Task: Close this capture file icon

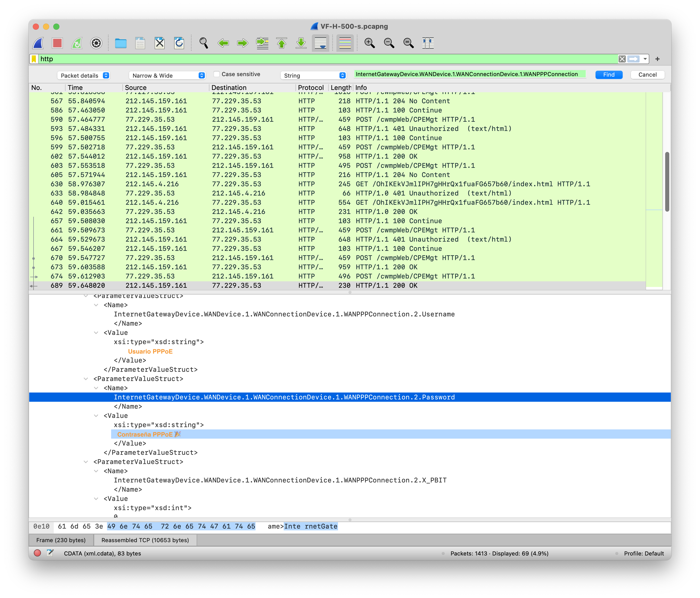Action: (160, 43)
